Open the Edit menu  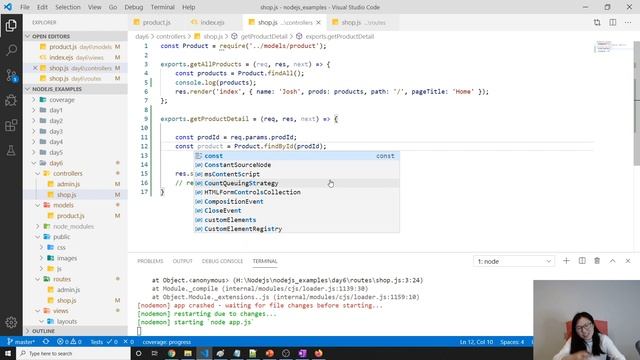pyautogui.click(x=42, y=7)
